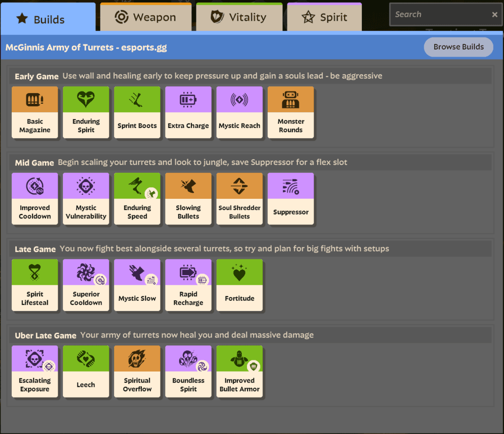Click the Rapid Recharge icon
The image size is (504, 434).
point(188,272)
